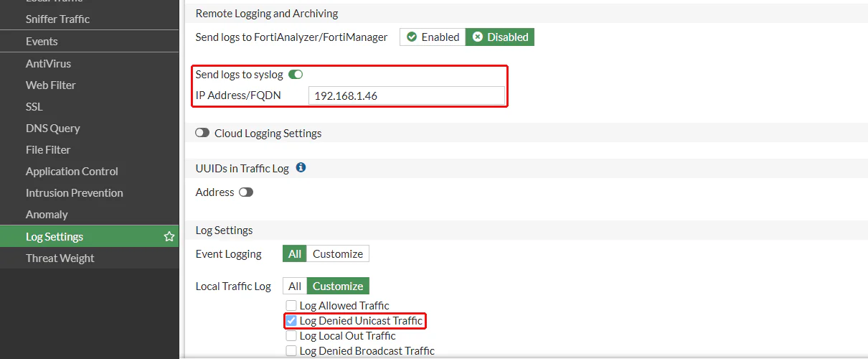Click the star icon beside Log Settings
This screenshot has height=359, width=868.
click(x=169, y=236)
